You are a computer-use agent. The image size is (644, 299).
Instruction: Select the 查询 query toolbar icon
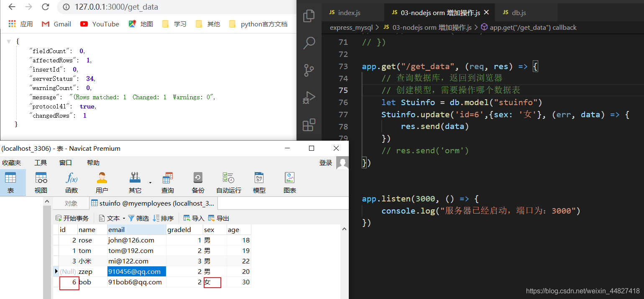(168, 183)
